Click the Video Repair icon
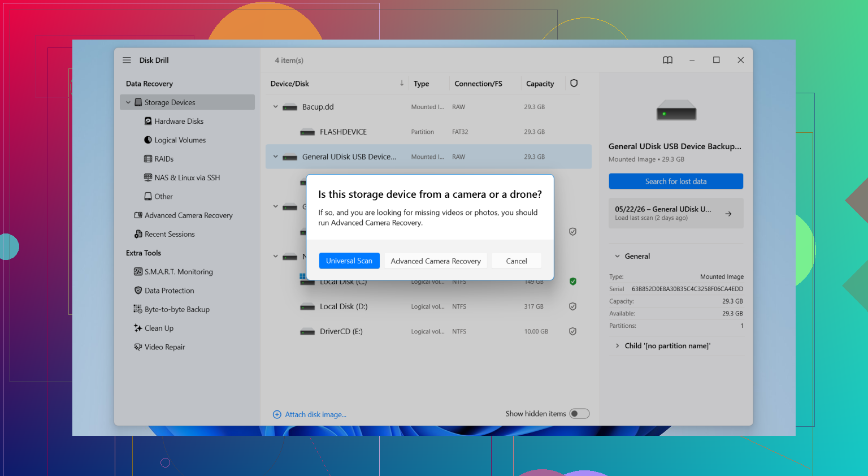 138,347
